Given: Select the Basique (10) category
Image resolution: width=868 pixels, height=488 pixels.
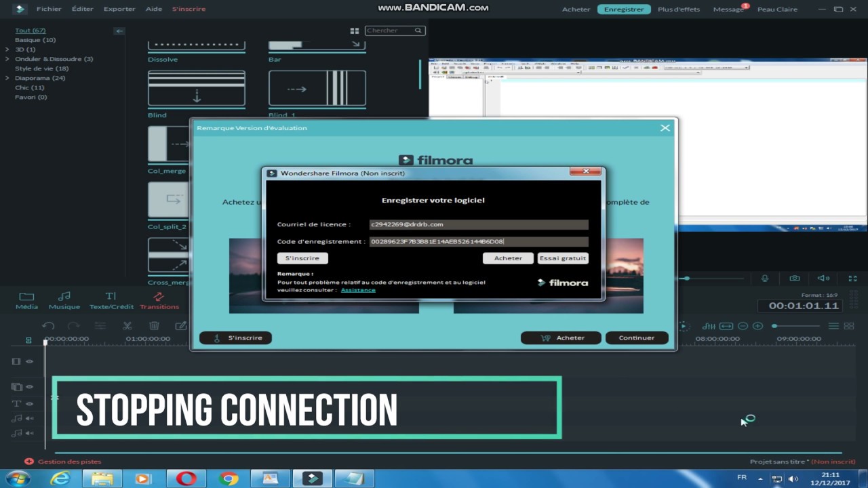Looking at the screenshot, I should pos(35,40).
